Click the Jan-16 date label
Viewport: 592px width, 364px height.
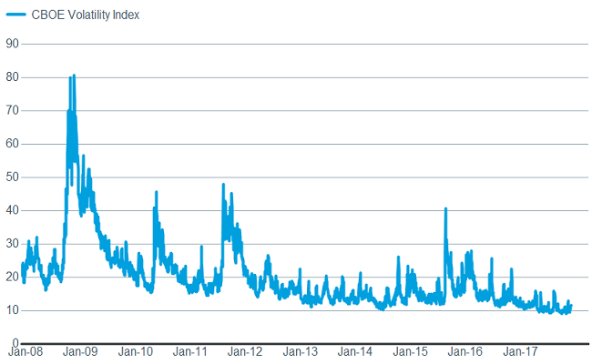point(465,351)
